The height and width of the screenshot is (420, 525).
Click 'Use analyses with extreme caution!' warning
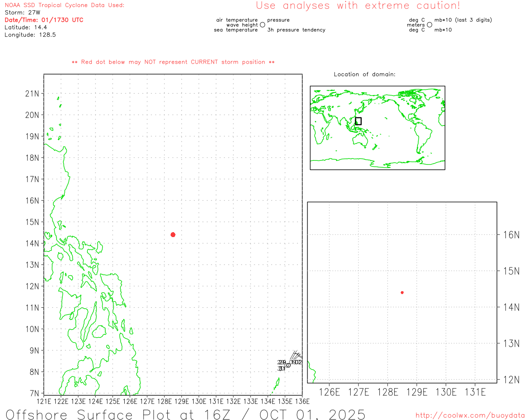[358, 6]
